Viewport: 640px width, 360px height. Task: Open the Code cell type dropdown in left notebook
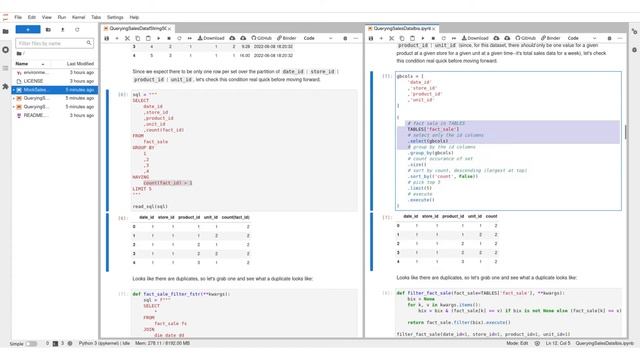click(x=318, y=38)
